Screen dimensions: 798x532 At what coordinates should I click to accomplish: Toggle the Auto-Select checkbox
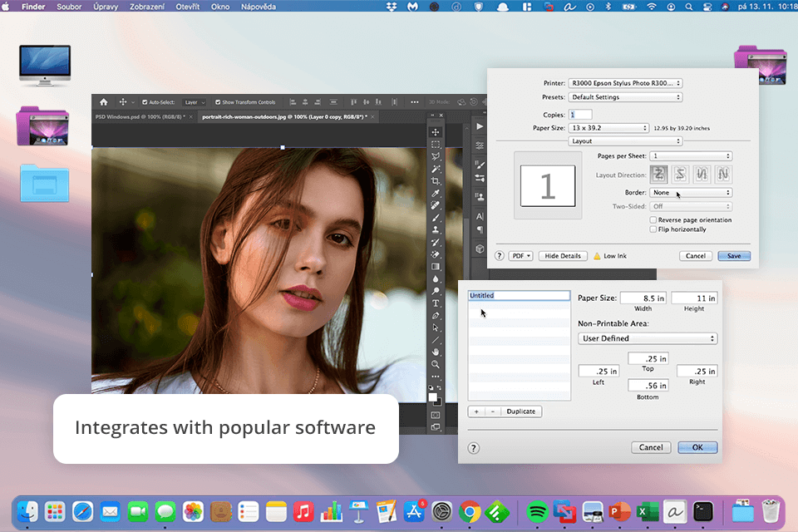point(145,102)
